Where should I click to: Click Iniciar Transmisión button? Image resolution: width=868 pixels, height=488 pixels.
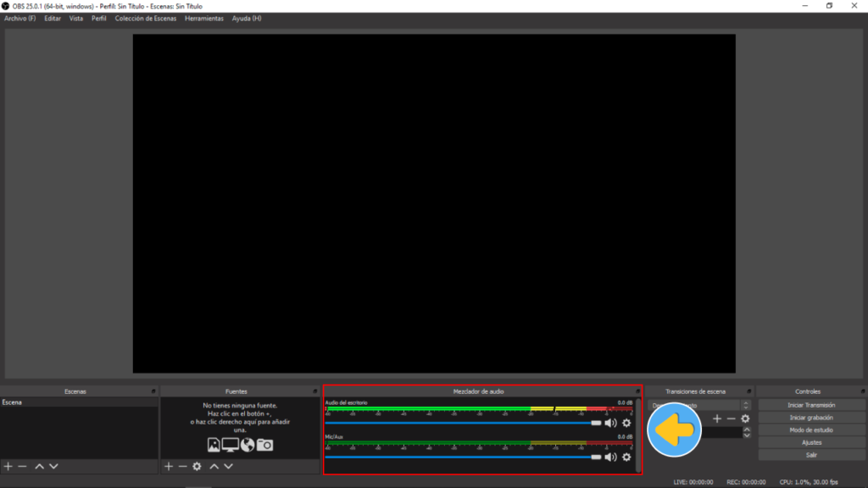coord(811,405)
